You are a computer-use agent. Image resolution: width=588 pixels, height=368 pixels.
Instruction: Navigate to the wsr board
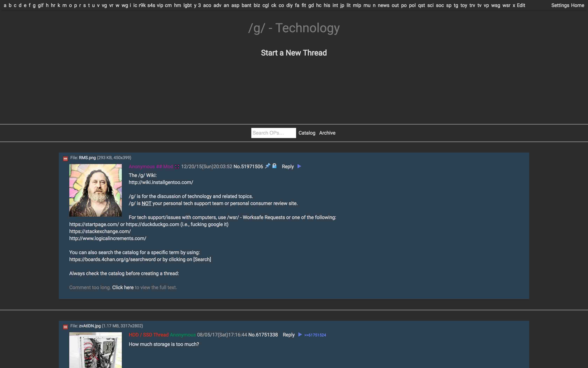tap(506, 5)
